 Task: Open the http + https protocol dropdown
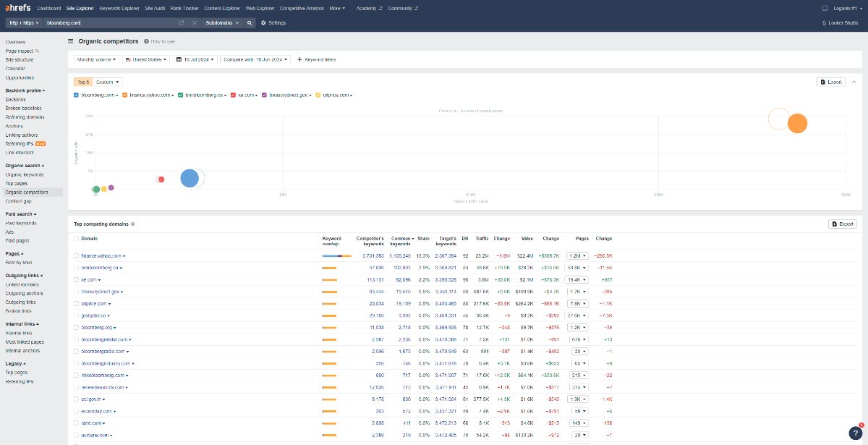click(x=24, y=22)
